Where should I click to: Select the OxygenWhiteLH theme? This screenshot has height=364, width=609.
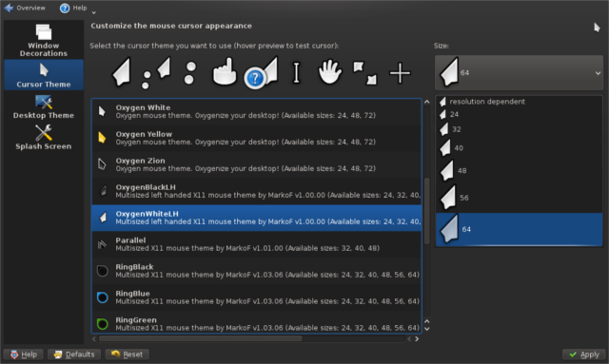(257, 218)
